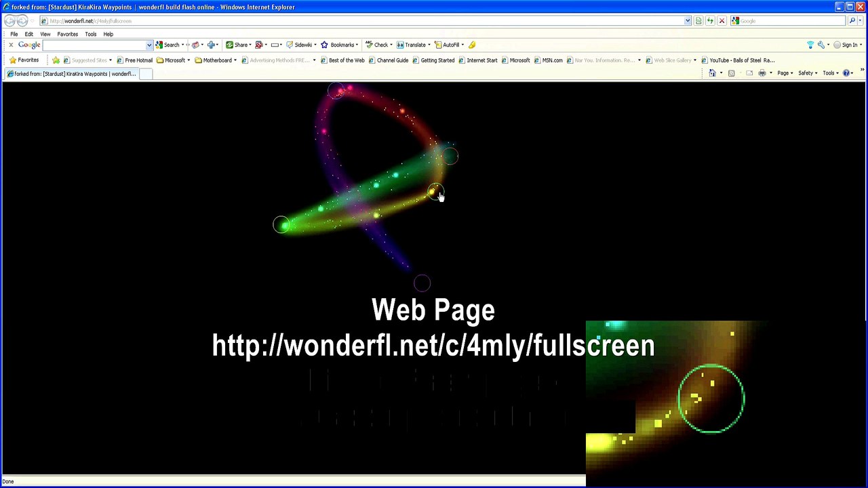This screenshot has height=488, width=868.
Task: Click the Home page icon
Action: (x=712, y=73)
